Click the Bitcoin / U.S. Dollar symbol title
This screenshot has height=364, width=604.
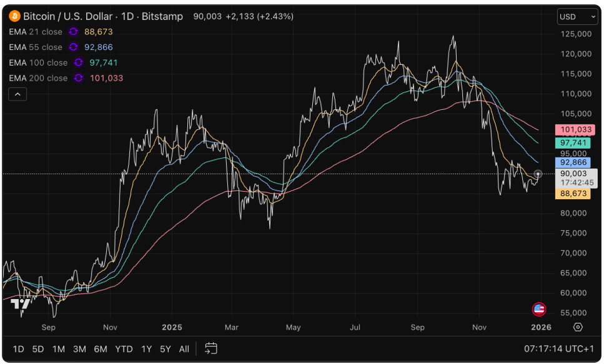click(103, 16)
